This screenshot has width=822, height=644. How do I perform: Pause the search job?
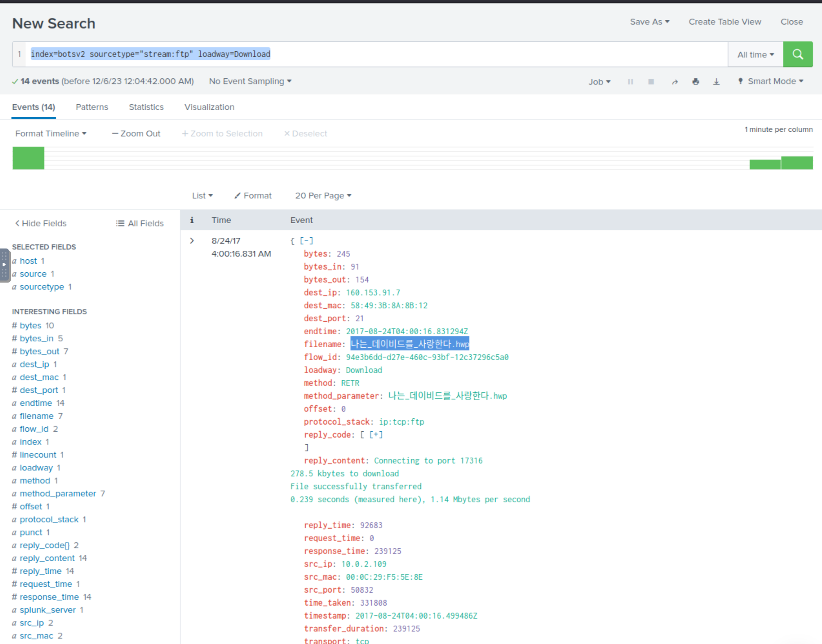coord(630,81)
